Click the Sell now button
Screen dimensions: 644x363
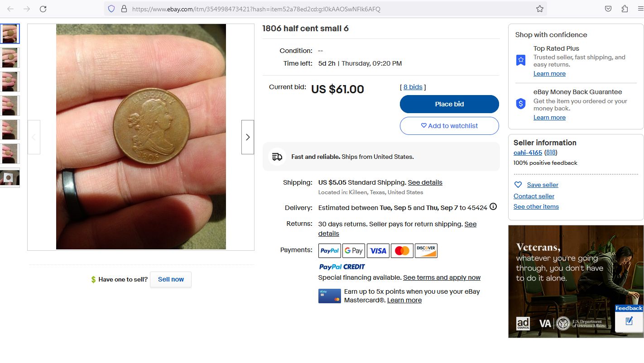171,279
